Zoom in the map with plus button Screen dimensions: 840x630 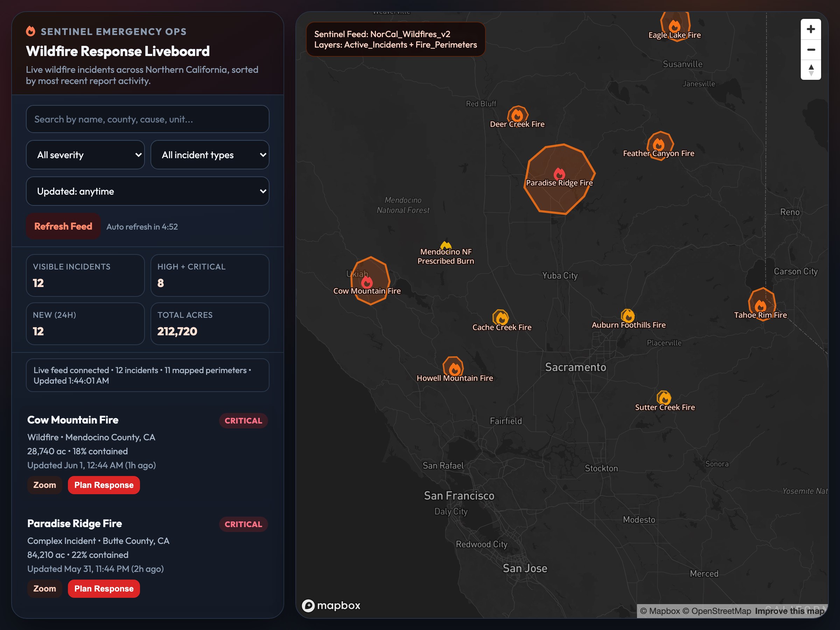click(x=811, y=29)
